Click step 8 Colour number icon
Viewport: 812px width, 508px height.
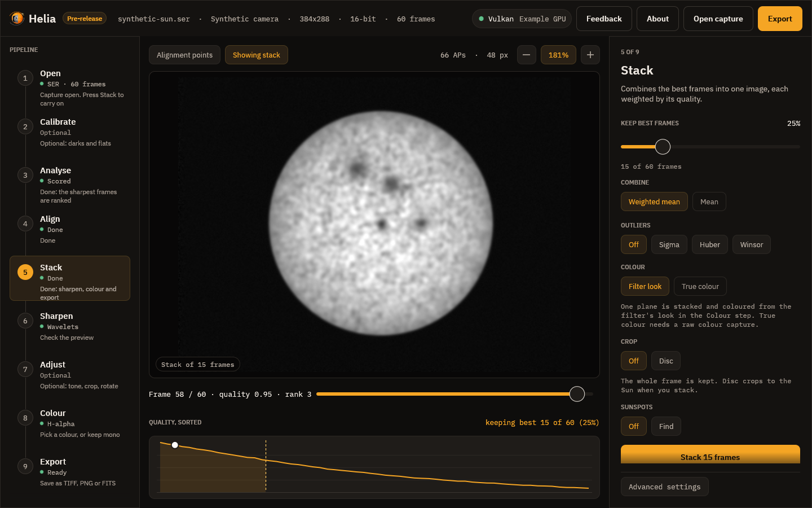(25, 418)
